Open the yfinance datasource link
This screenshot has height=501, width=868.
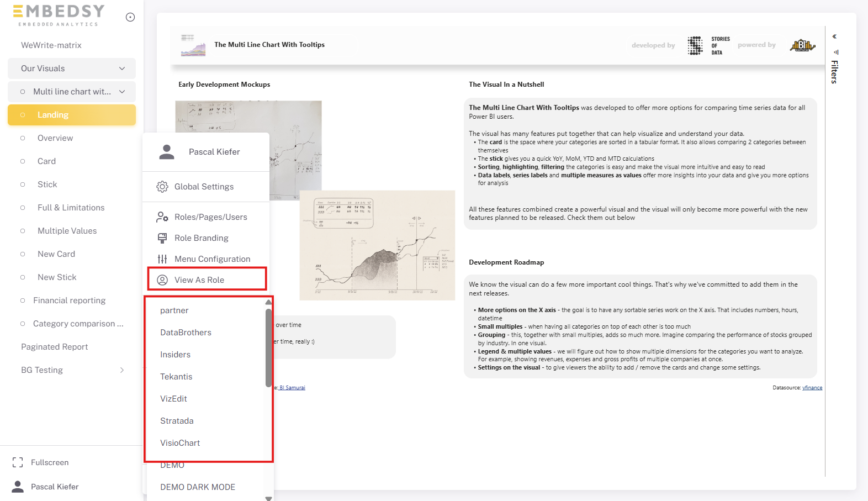812,388
